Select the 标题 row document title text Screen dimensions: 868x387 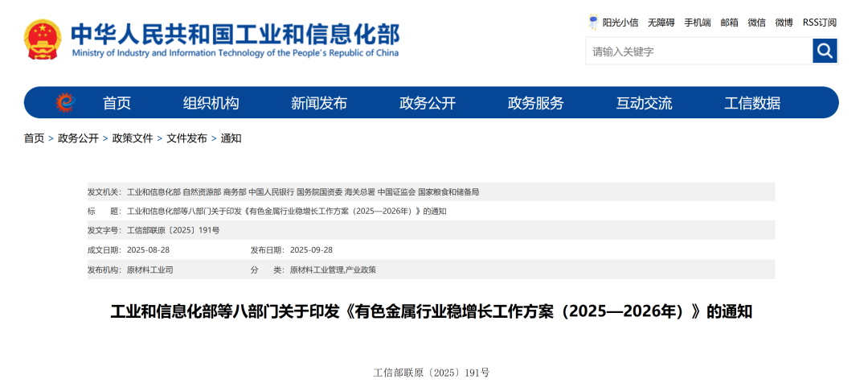tap(287, 212)
